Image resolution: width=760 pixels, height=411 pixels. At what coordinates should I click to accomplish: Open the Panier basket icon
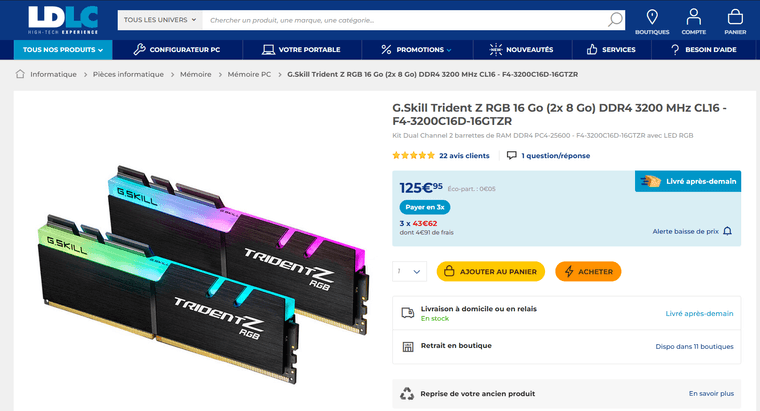point(735,17)
